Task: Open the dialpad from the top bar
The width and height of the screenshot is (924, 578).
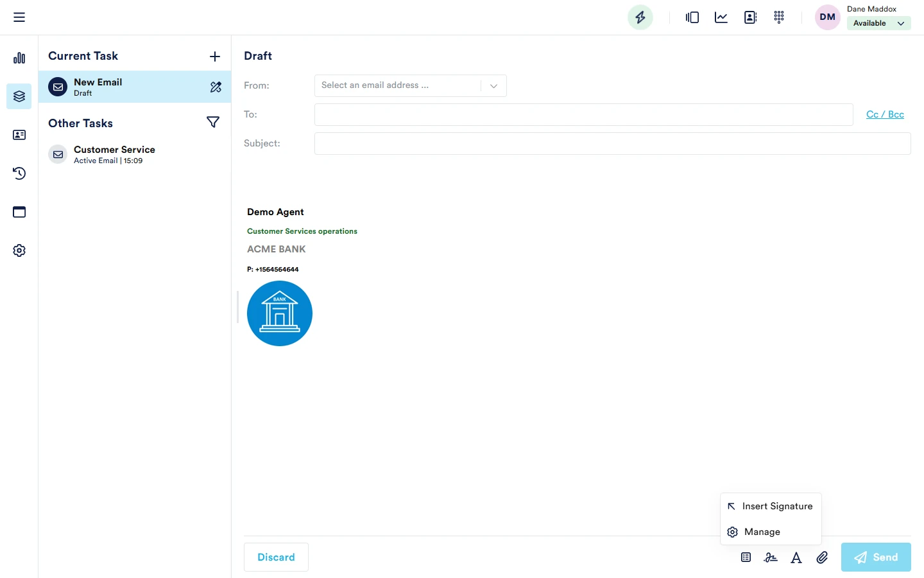Action: pos(779,17)
